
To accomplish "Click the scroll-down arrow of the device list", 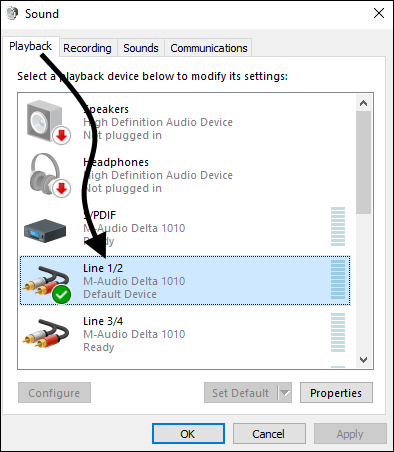I will click(363, 360).
